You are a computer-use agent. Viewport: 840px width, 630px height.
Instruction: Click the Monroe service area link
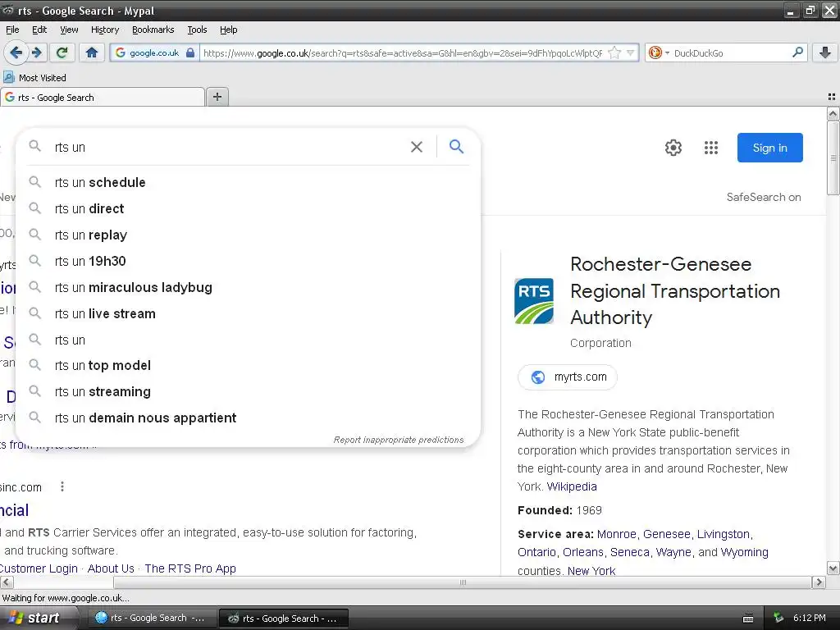617,534
